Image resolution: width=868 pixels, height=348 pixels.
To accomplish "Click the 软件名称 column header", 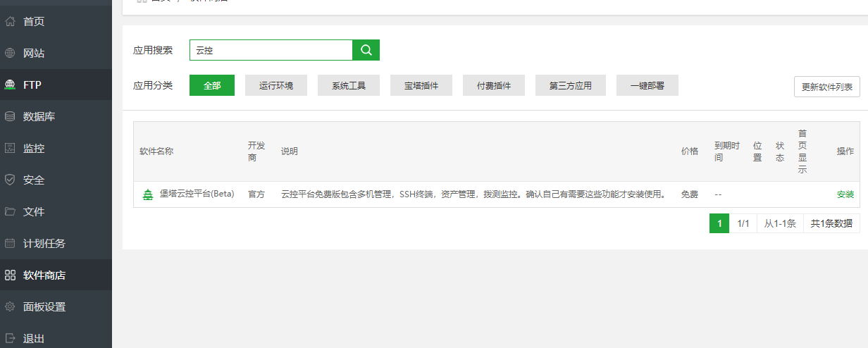I will pyautogui.click(x=156, y=151).
